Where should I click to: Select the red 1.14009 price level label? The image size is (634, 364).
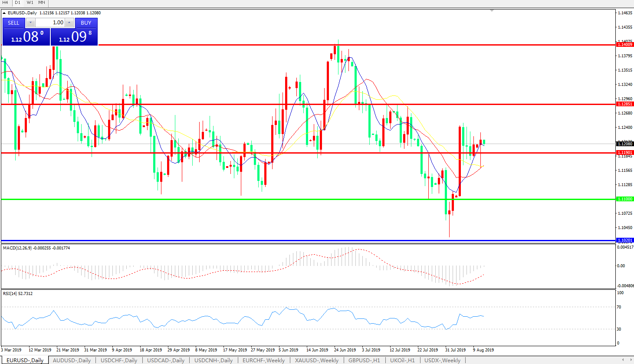pos(625,45)
